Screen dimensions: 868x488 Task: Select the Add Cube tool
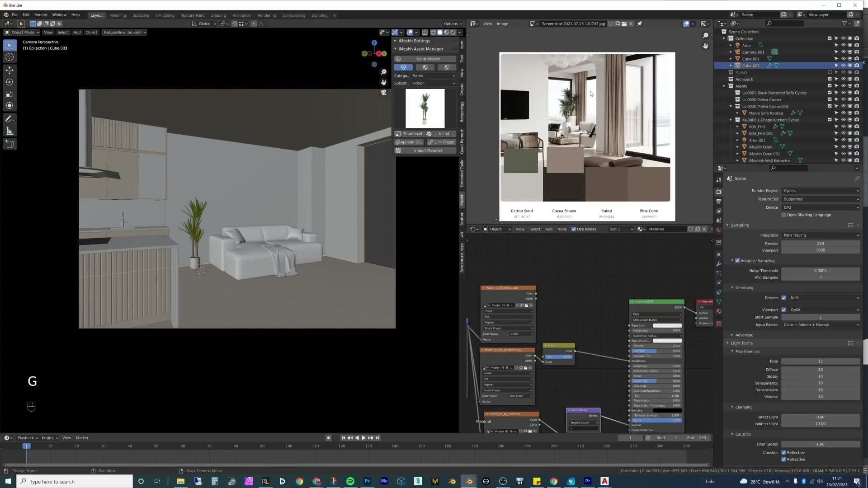click(x=9, y=144)
